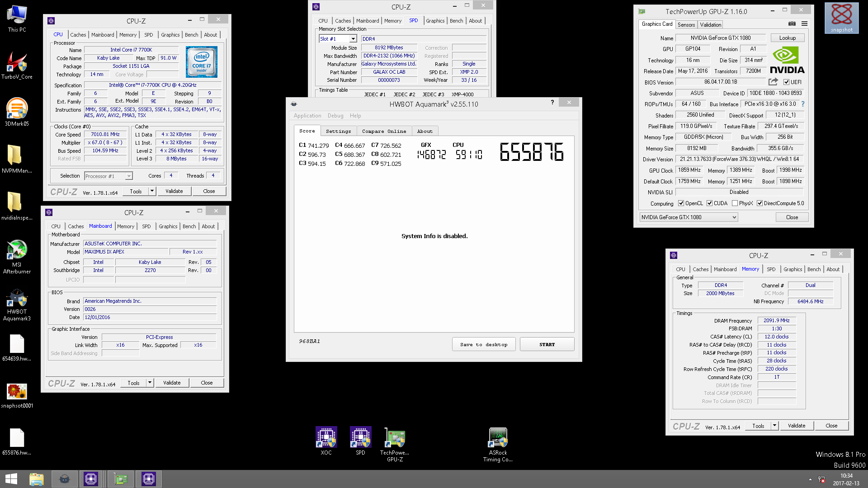868x488 pixels.
Task: Open snapshot icon in top-right corner
Action: (x=841, y=18)
